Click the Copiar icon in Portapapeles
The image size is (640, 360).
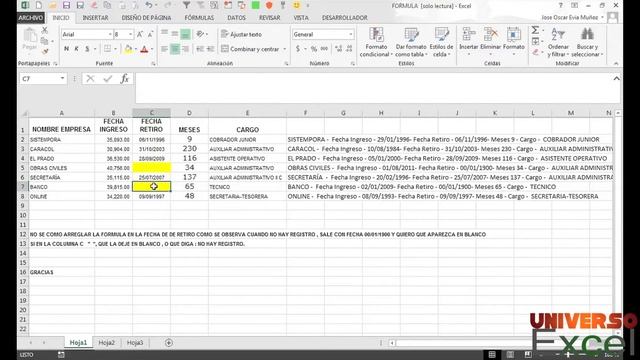(45, 41)
